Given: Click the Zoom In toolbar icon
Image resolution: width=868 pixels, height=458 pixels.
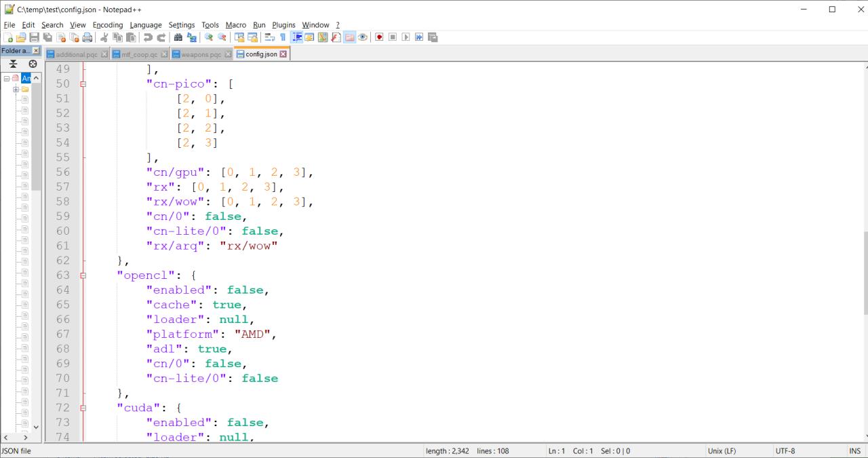Looking at the screenshot, I should pyautogui.click(x=208, y=37).
